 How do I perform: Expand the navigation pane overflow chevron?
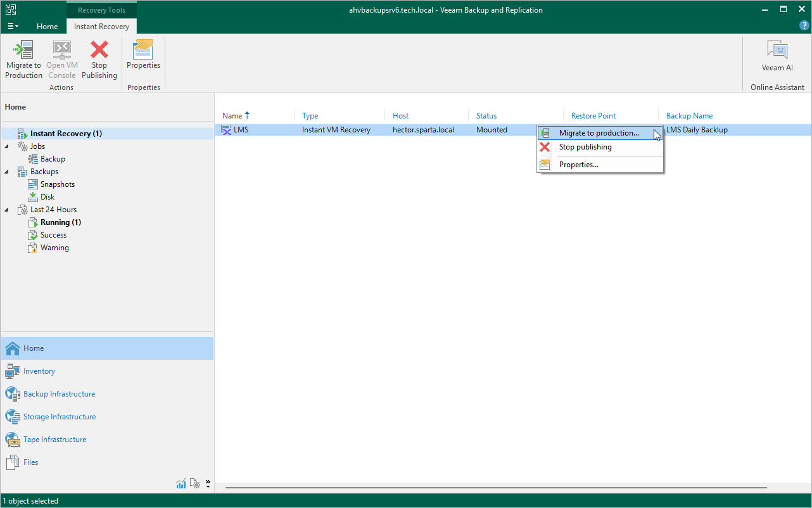208,484
